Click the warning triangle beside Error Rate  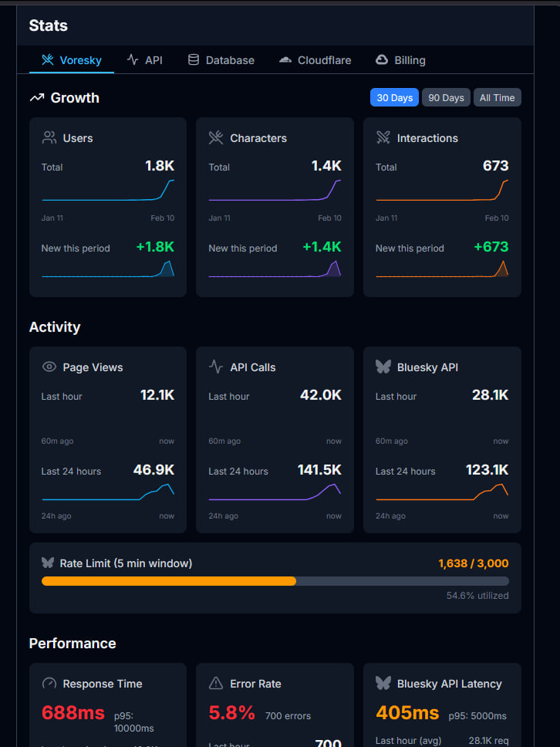tap(216, 684)
